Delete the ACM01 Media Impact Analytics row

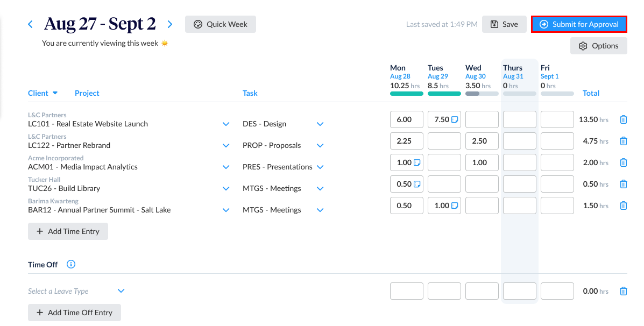coord(624,162)
